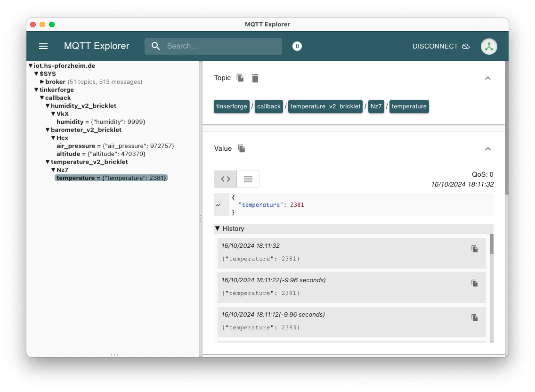Screen dimensions: 535x392
Task: Switch value display to raw code view
Action: click(x=225, y=179)
